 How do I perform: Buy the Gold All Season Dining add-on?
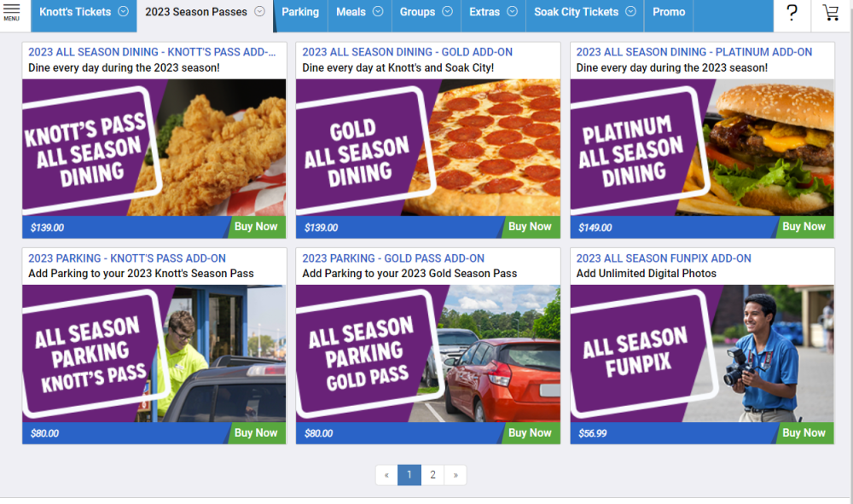pyautogui.click(x=530, y=227)
